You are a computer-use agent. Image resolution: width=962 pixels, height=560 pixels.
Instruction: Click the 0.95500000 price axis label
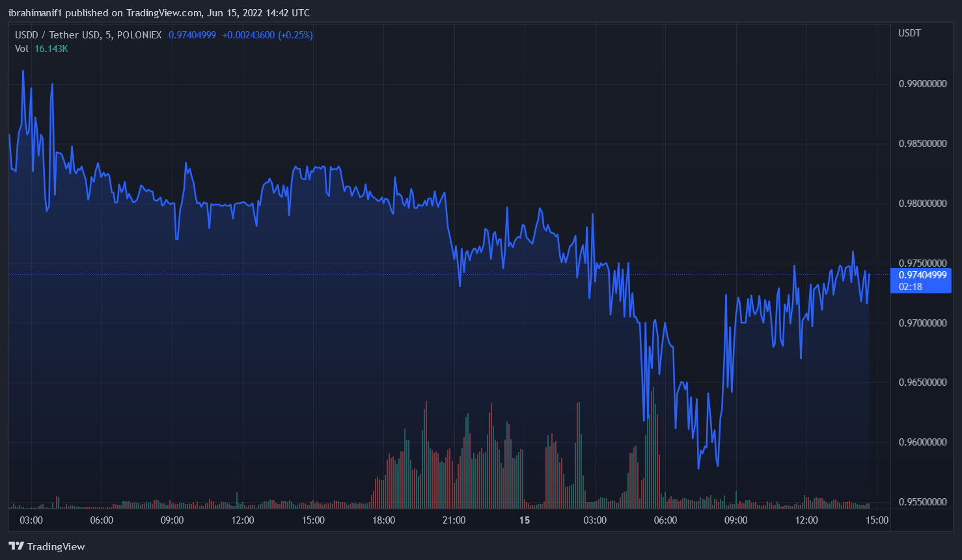(922, 502)
